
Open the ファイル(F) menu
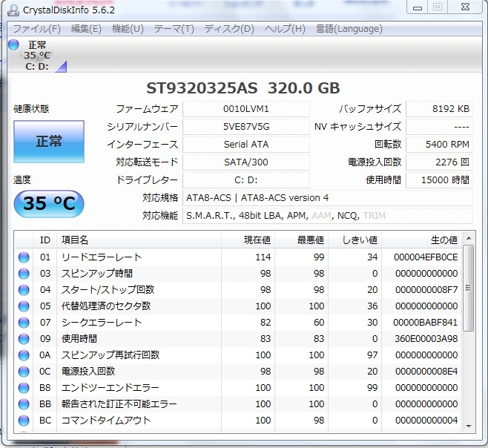[37, 29]
